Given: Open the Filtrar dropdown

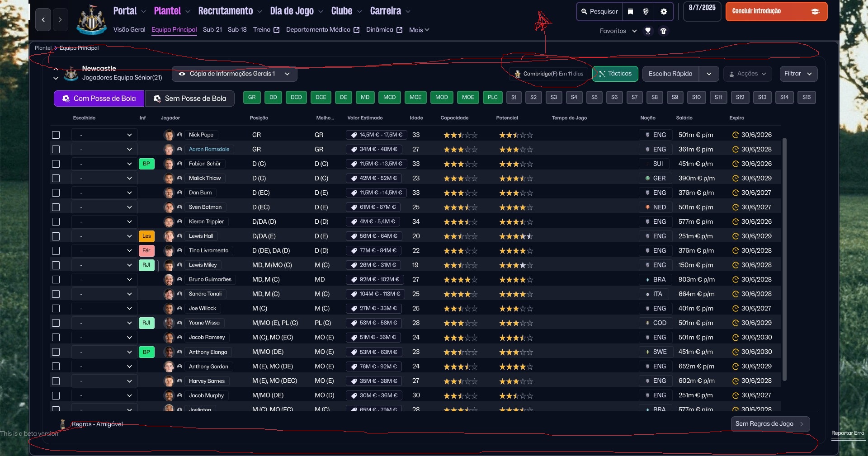Looking at the screenshot, I should point(798,74).
